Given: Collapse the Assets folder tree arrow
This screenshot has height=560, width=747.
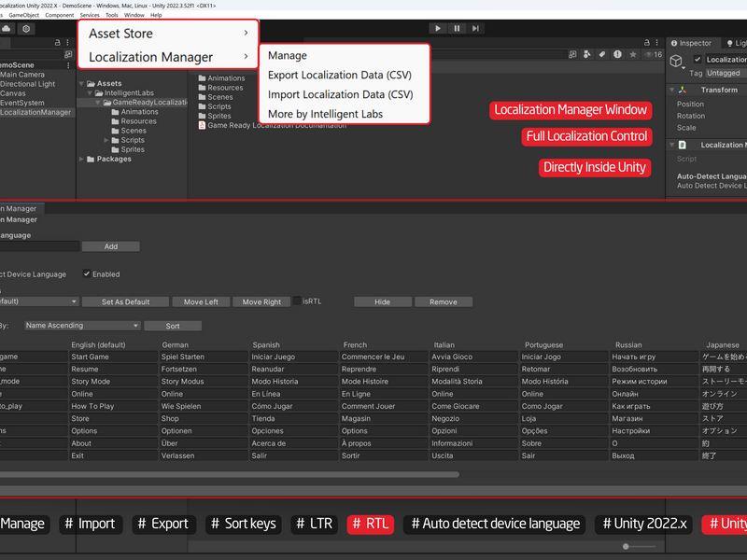Looking at the screenshot, I should point(81,83).
